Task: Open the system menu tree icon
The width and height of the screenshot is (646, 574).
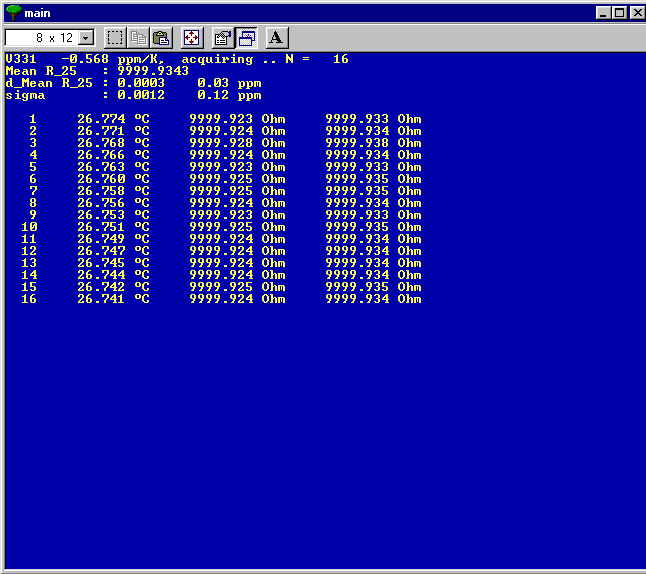Action: click(x=13, y=12)
